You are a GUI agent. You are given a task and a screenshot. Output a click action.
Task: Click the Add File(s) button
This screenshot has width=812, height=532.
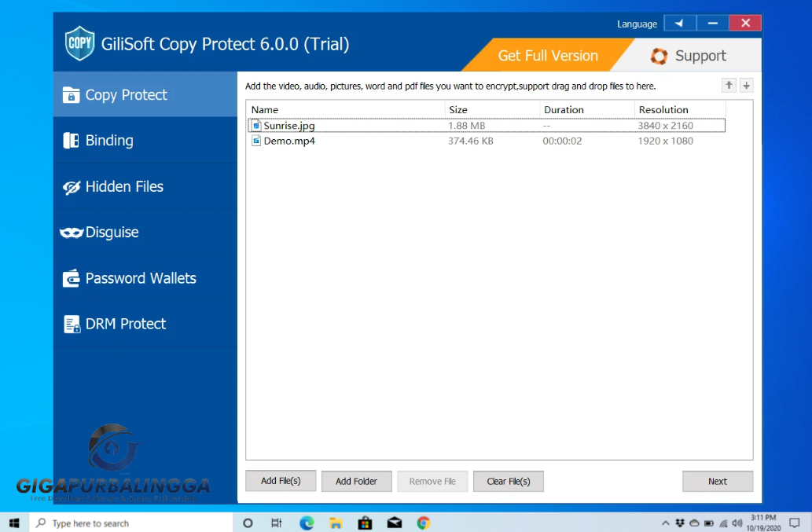click(281, 481)
